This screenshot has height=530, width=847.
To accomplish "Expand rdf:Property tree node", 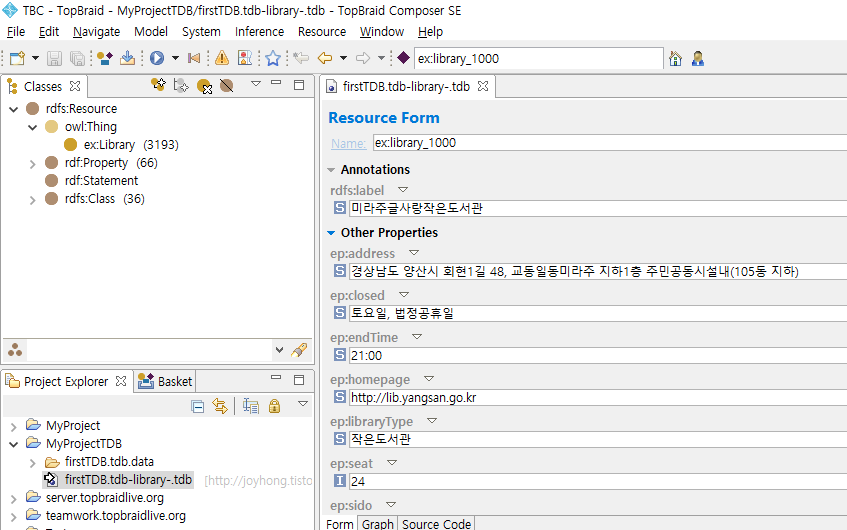I will click(32, 164).
